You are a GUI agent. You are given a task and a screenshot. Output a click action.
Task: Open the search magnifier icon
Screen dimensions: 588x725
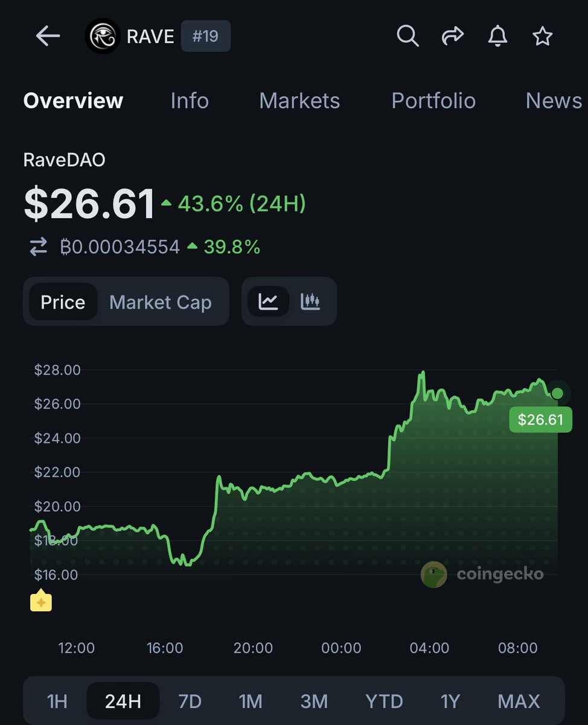click(407, 37)
